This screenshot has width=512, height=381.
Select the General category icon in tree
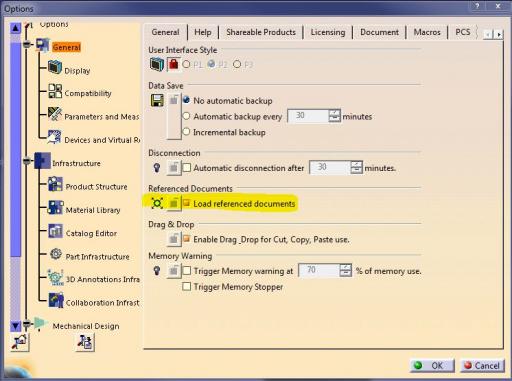pyautogui.click(x=43, y=45)
